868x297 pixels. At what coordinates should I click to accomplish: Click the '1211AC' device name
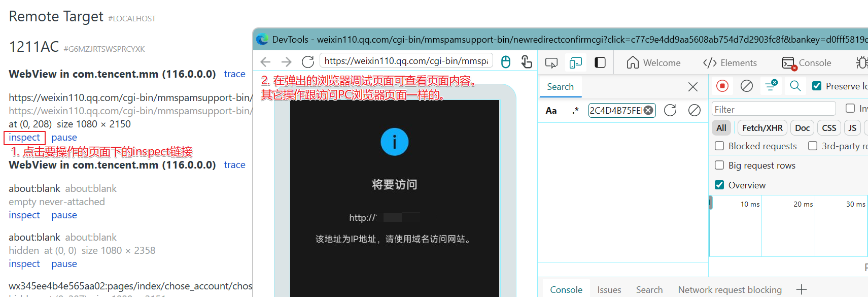33,47
